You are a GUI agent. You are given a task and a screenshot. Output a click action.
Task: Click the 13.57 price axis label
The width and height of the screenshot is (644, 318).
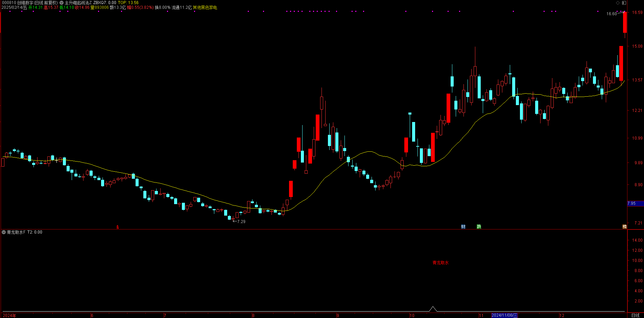coord(637,80)
